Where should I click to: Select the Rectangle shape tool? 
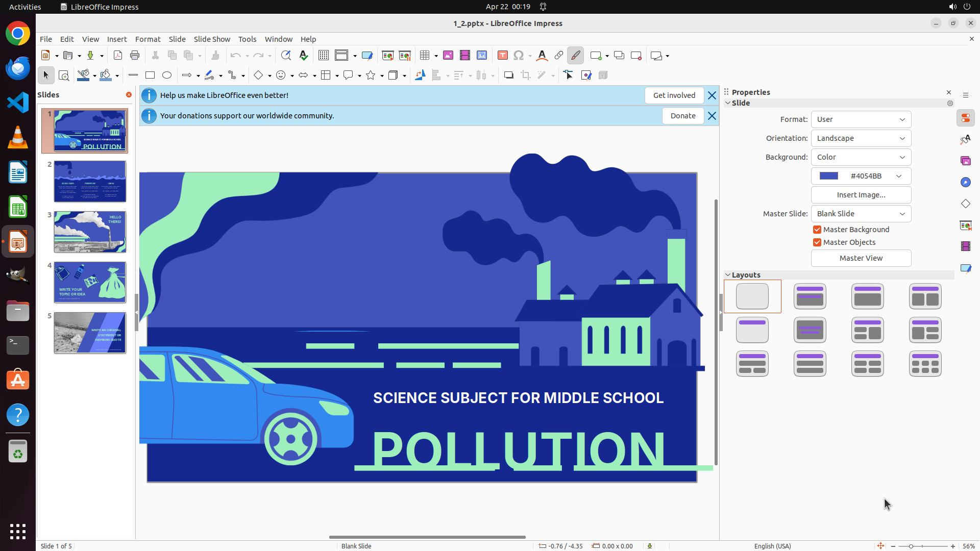(150, 76)
